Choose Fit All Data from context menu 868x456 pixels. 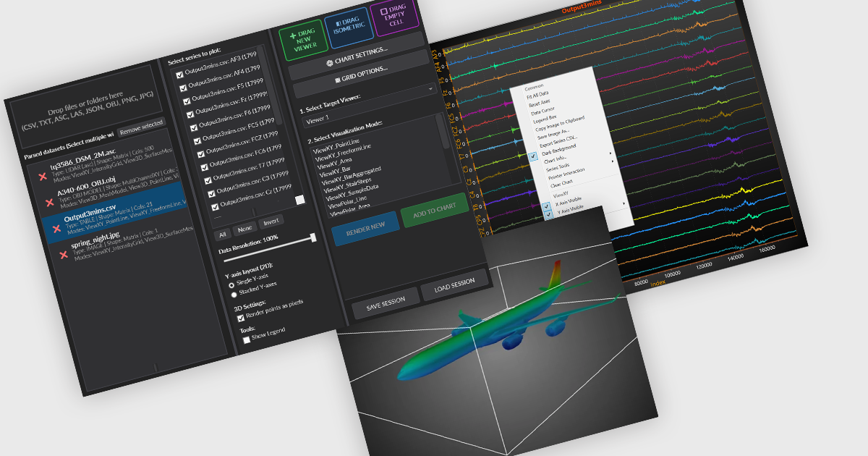coord(537,94)
